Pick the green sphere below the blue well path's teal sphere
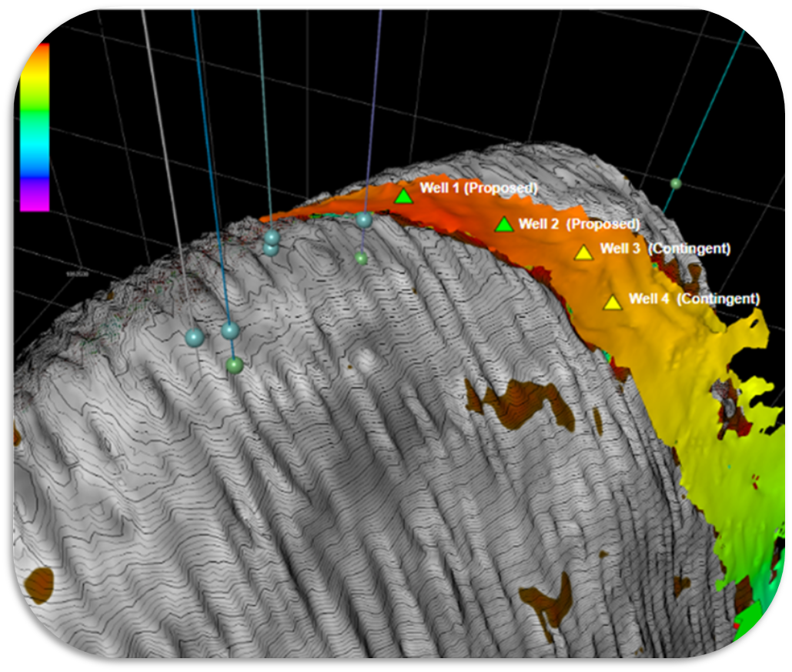The image size is (792, 672). (x=235, y=365)
